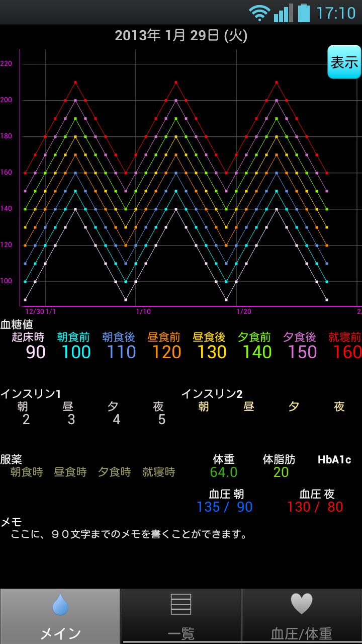
Task: Tap the 服薬 heading
Action: [x=11, y=459]
